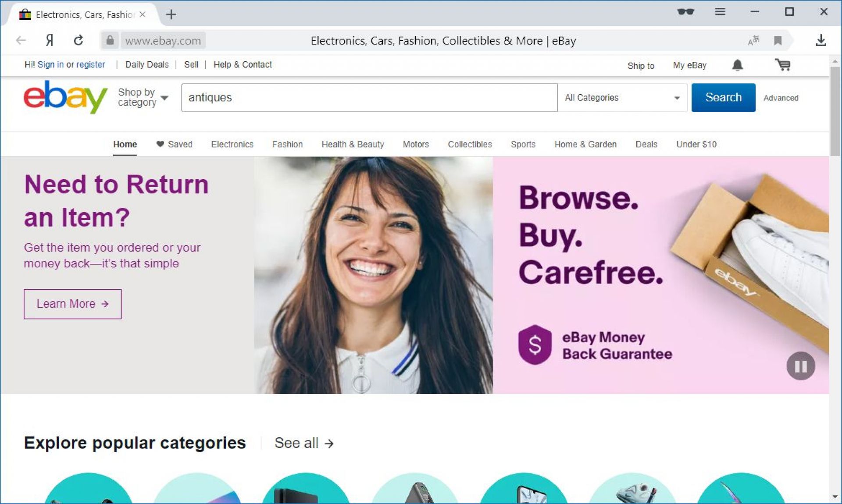Viewport: 842px width, 504px height.
Task: Click the Learn More button
Action: pos(72,304)
